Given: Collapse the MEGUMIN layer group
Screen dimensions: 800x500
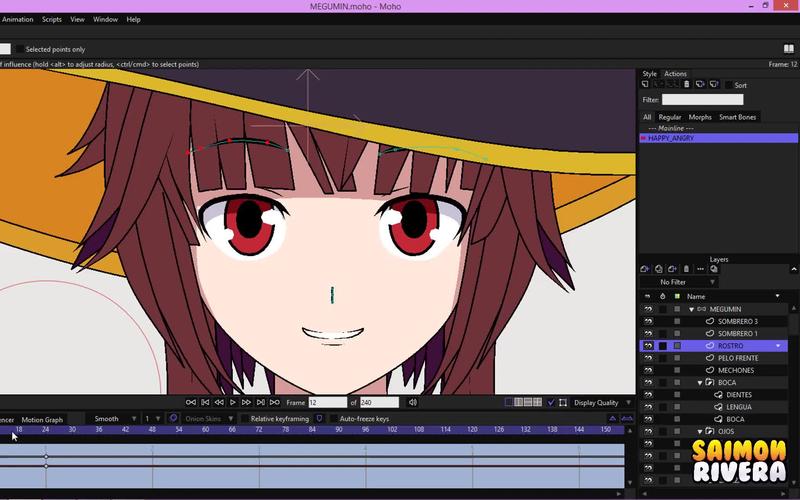Looking at the screenshot, I should click(x=691, y=309).
